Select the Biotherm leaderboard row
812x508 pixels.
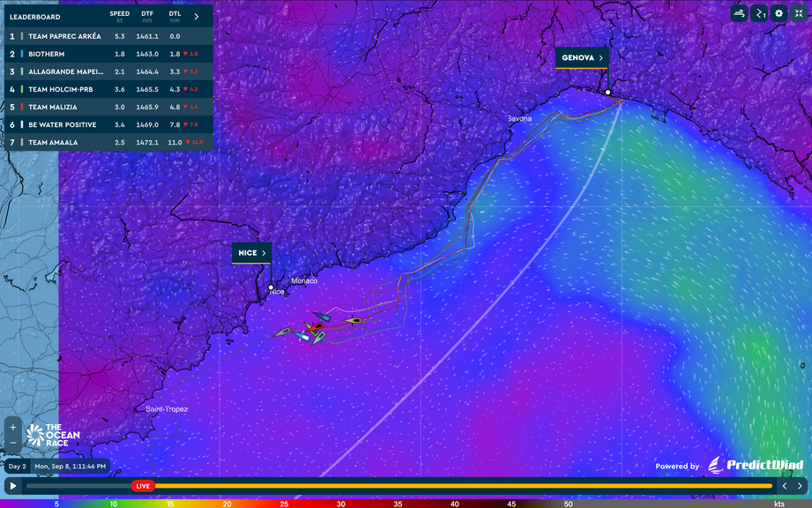pos(108,54)
